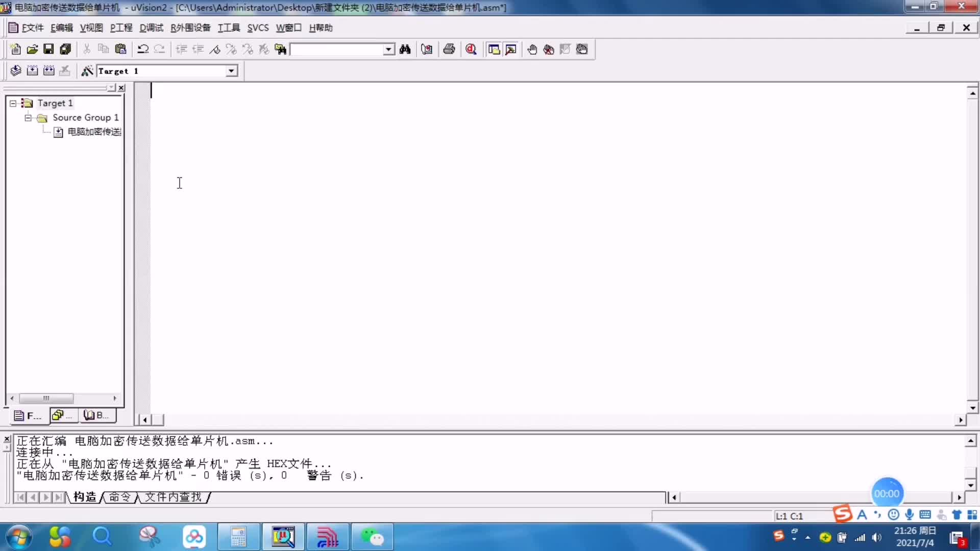Click the project tree horizontal scrollbar thumb

click(46, 398)
